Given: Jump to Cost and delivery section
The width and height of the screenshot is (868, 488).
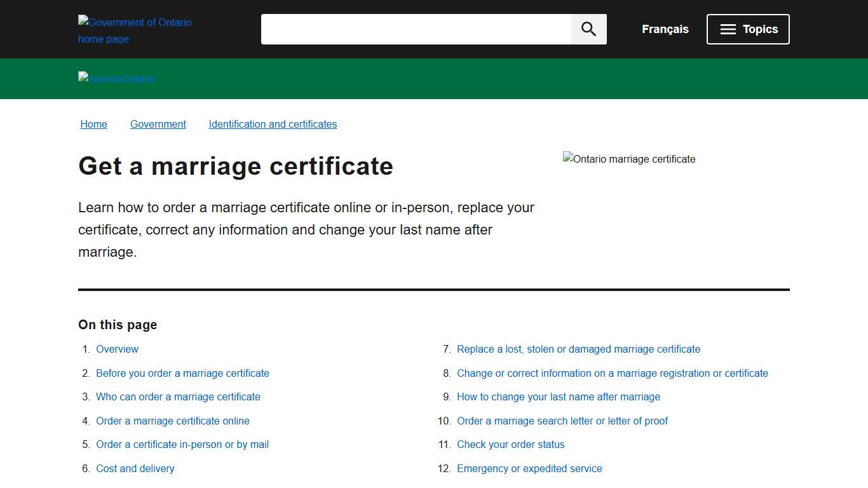Looking at the screenshot, I should 135,468.
